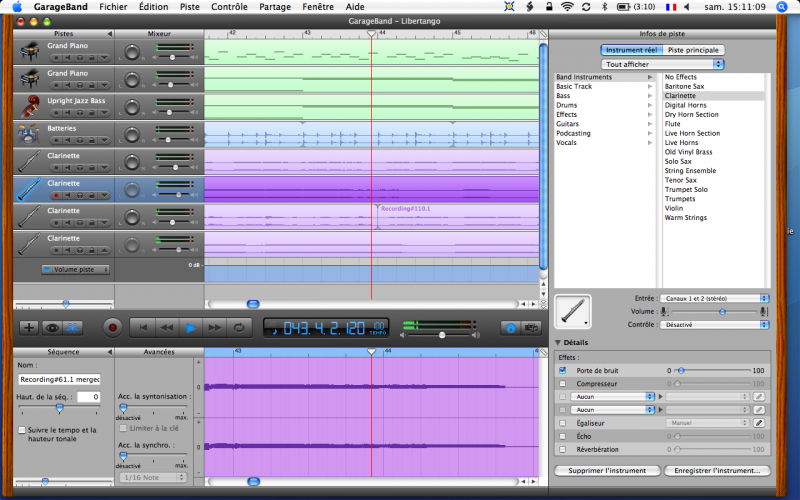
Task: Open the Wi-Fi status menu
Action: [567, 7]
